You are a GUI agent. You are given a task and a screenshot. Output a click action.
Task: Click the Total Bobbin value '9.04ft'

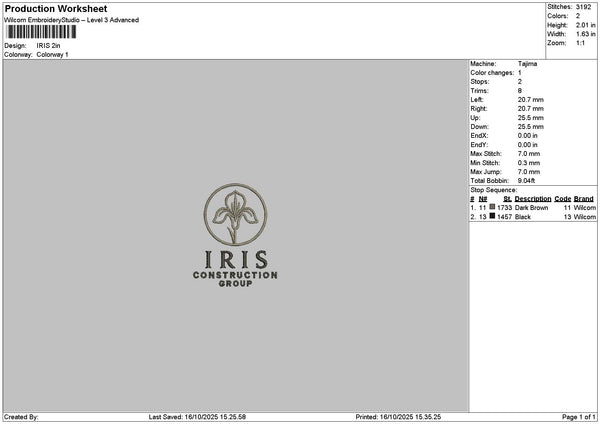click(527, 181)
